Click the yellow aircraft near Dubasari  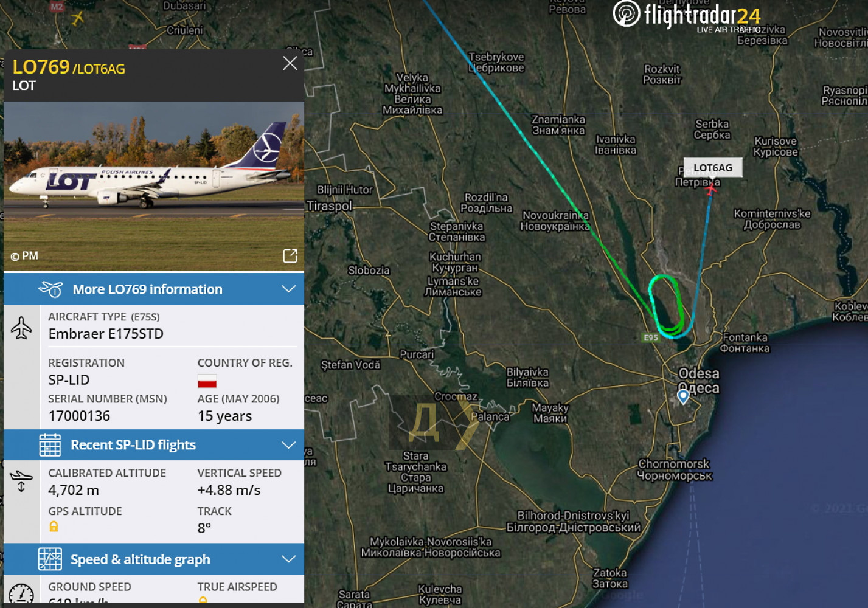[x=77, y=18]
